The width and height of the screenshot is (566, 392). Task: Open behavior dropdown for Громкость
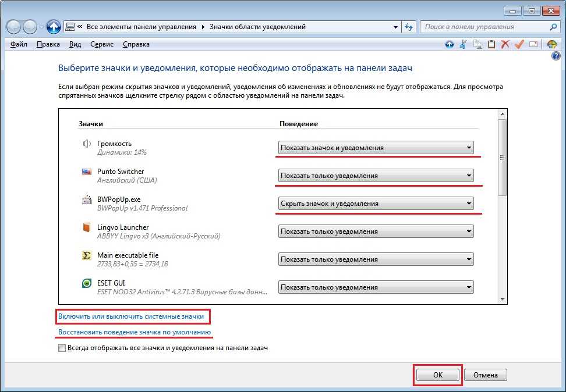(x=376, y=148)
